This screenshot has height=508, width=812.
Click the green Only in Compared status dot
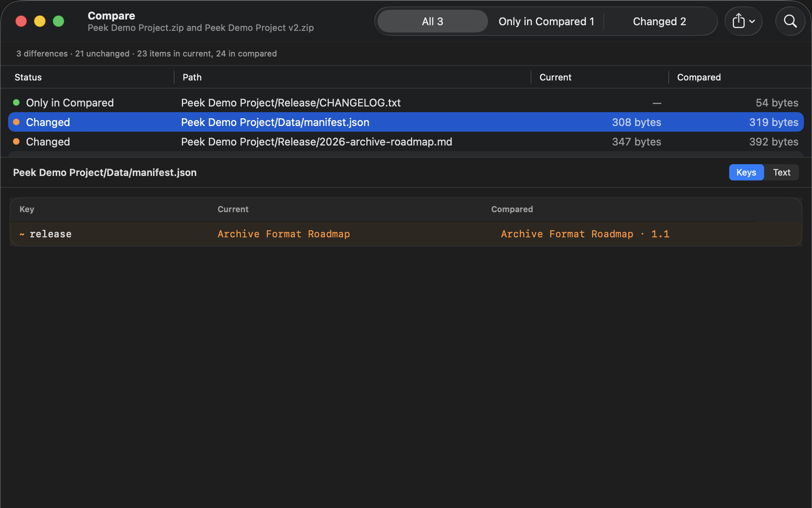tap(16, 103)
